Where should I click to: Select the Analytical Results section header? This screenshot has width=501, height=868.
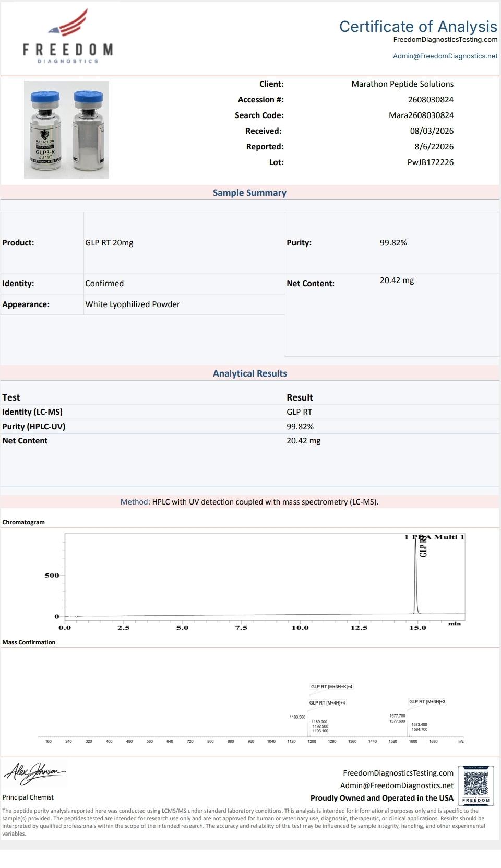click(249, 373)
